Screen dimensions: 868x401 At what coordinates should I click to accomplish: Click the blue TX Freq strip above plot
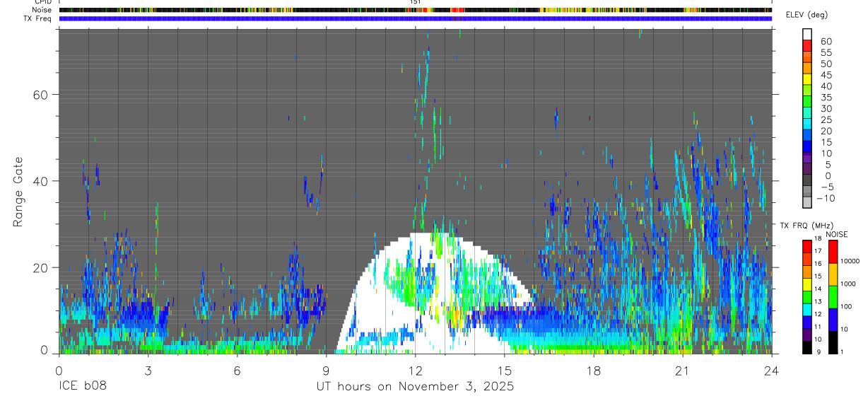pyautogui.click(x=416, y=18)
